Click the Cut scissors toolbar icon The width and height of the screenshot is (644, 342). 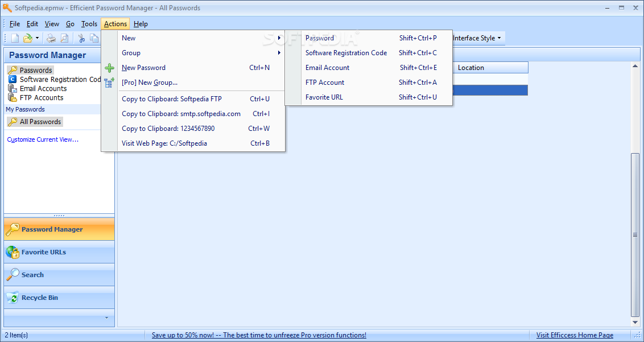pyautogui.click(x=81, y=39)
